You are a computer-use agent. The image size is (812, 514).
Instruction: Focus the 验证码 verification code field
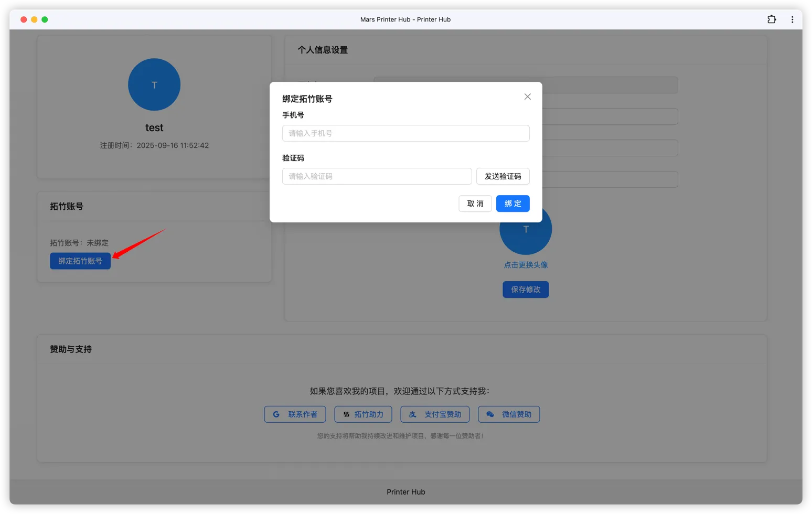[377, 176]
